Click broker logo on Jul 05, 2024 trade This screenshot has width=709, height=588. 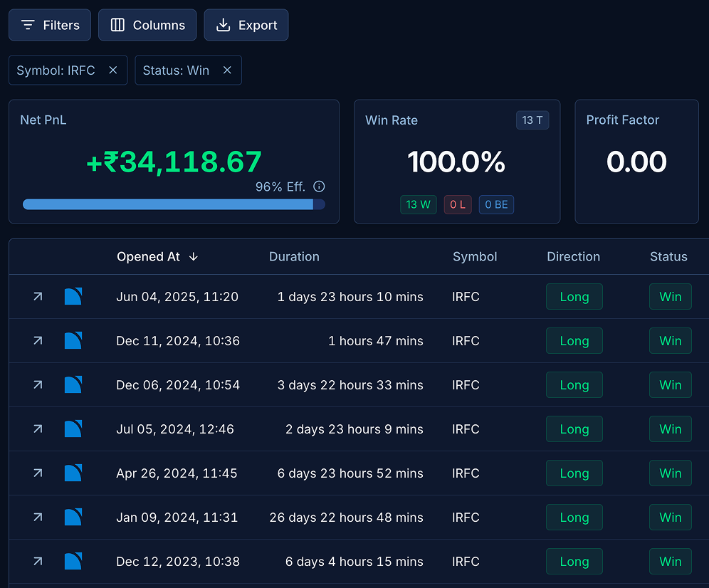pyautogui.click(x=73, y=429)
